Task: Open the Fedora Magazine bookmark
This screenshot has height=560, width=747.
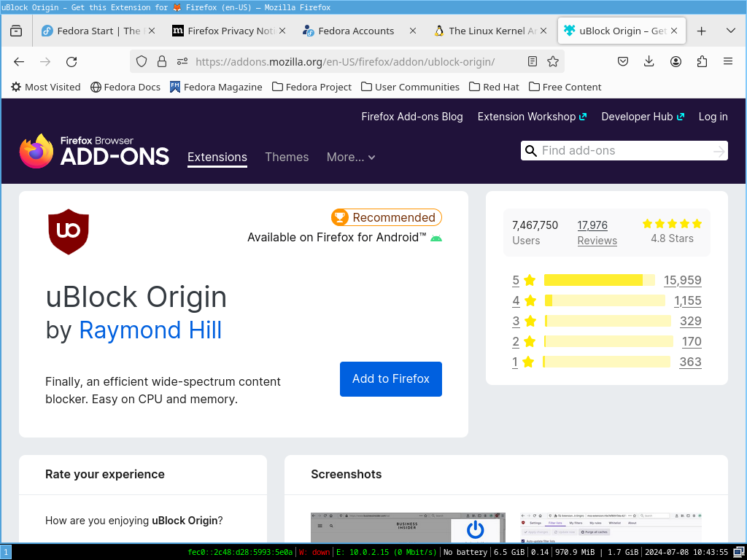Action: [x=216, y=87]
